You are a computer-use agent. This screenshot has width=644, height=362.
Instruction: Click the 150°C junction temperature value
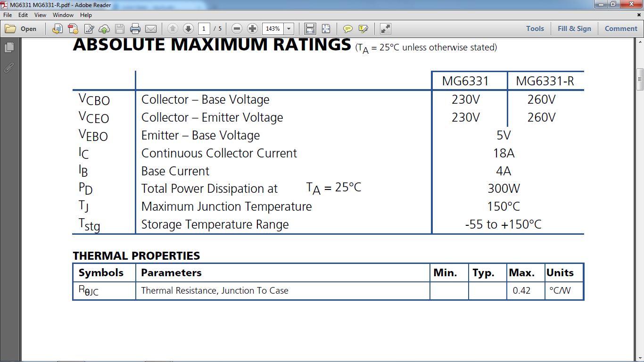(504, 207)
